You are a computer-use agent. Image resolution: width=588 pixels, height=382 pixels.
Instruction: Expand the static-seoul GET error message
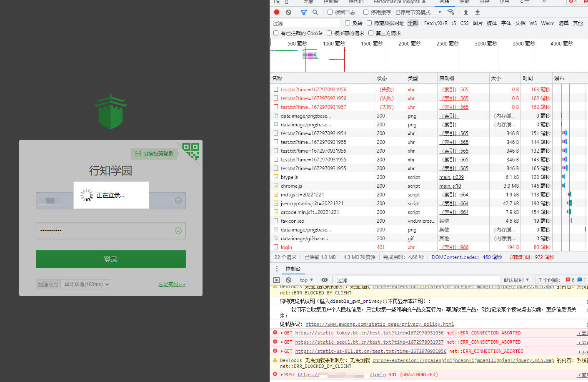point(282,342)
